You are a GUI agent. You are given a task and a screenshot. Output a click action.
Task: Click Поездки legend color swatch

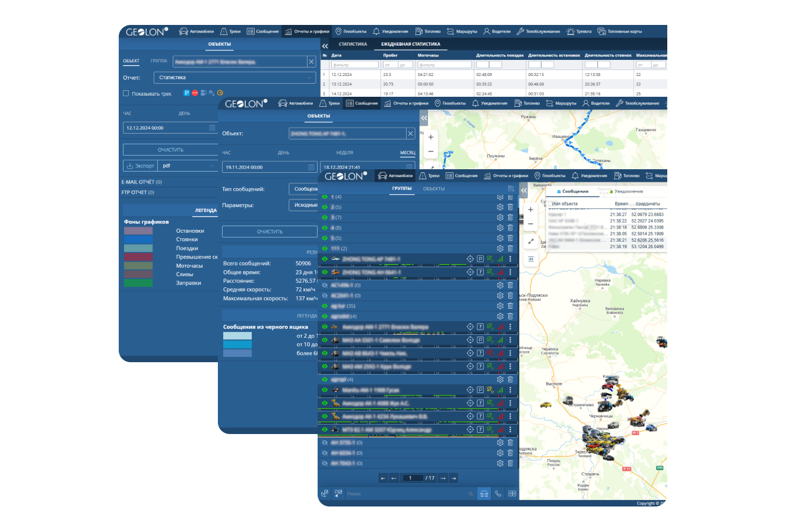[x=138, y=248]
